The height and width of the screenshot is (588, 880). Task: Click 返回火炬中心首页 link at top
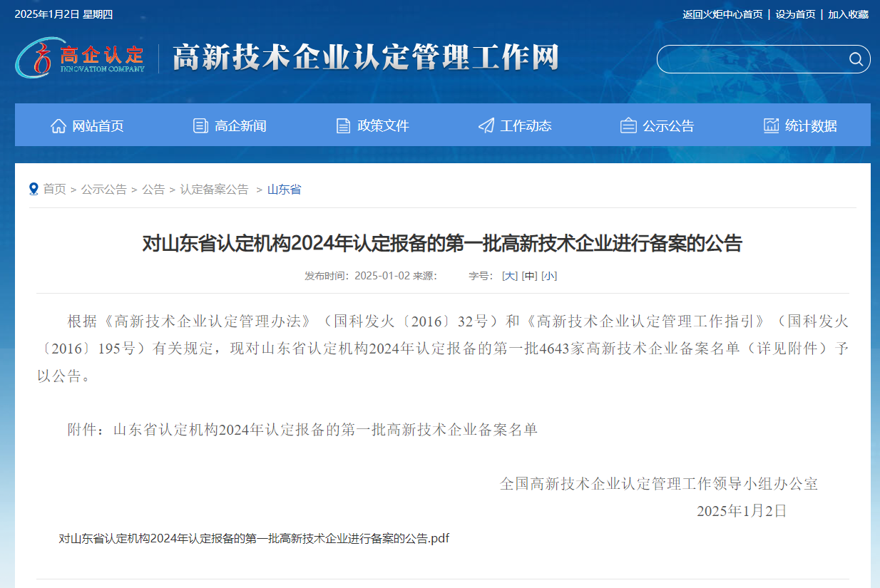pyautogui.click(x=722, y=14)
